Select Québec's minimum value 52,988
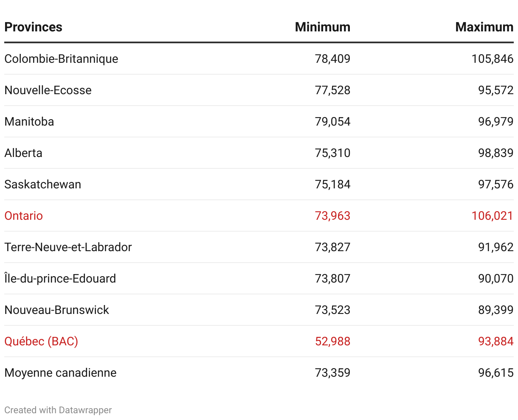Viewport: 518px width, 420px height. [332, 341]
